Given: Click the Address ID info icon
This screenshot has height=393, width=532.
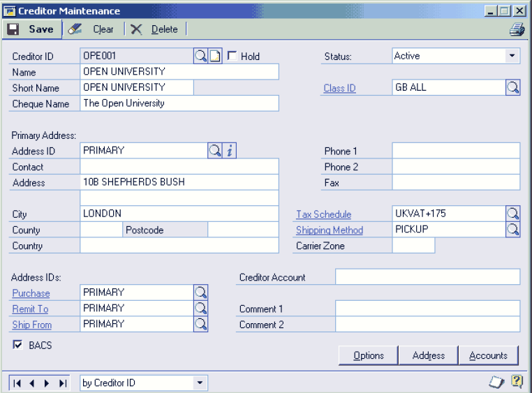Looking at the screenshot, I should 230,150.
